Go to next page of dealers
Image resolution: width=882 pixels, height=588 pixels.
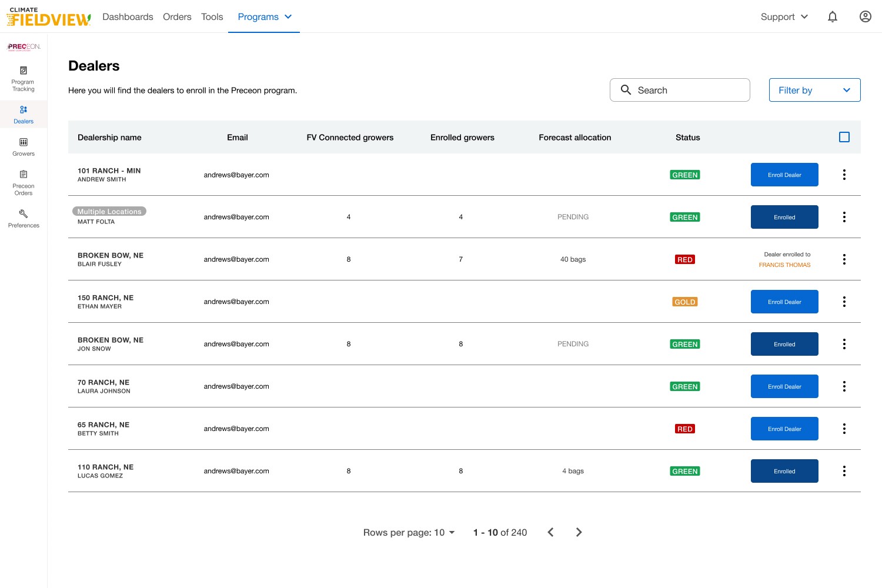(x=579, y=532)
